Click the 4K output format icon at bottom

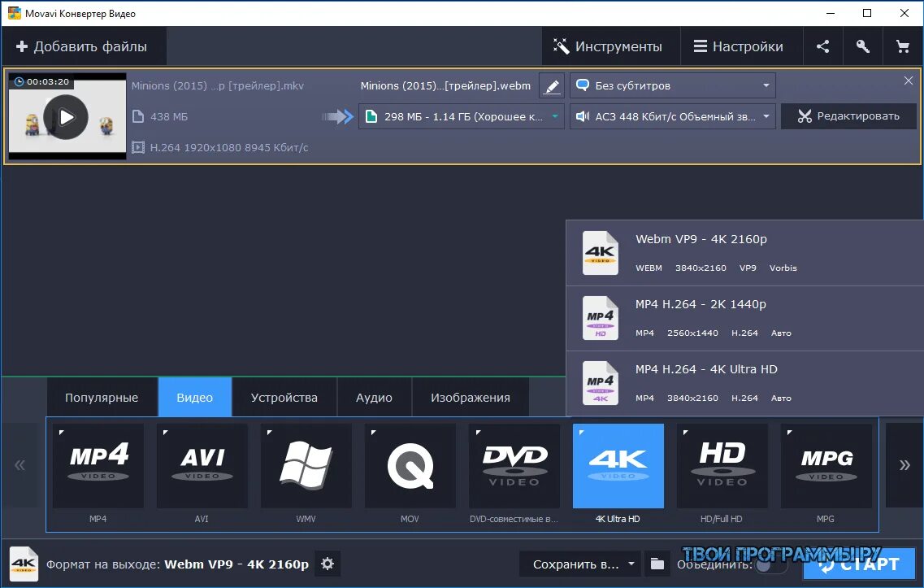(24, 564)
